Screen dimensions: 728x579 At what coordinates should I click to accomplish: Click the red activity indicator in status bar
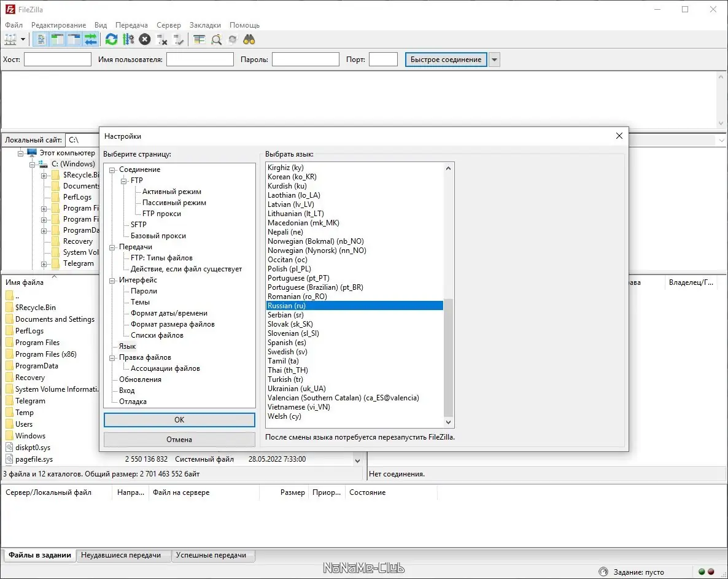click(711, 572)
